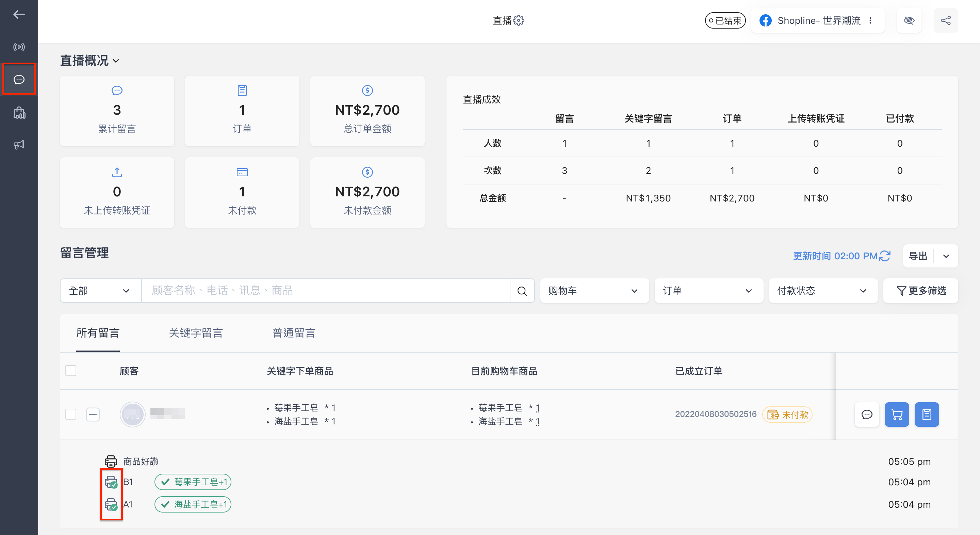
Task: Open order link 20220408030502516
Action: pos(716,414)
